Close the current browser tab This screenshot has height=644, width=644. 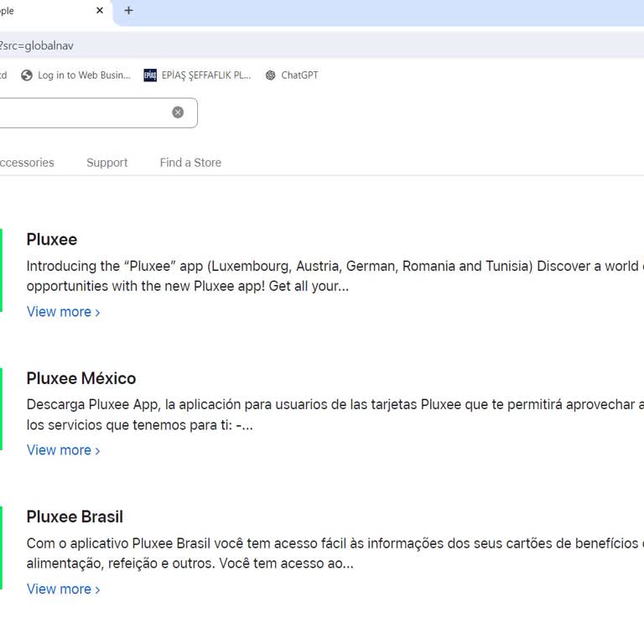click(100, 11)
